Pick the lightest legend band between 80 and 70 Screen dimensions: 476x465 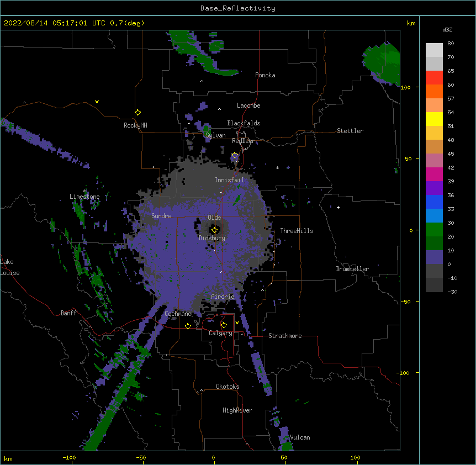pyautogui.click(x=434, y=50)
